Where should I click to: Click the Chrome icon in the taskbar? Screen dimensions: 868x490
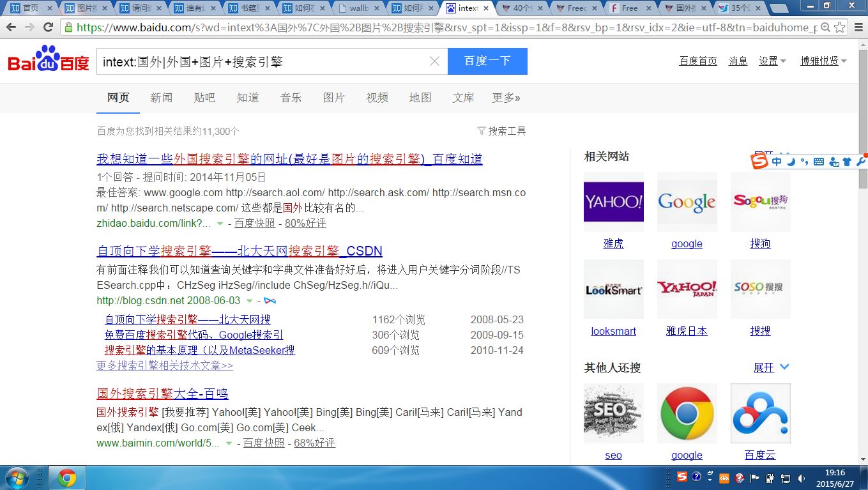pyautogui.click(x=66, y=478)
